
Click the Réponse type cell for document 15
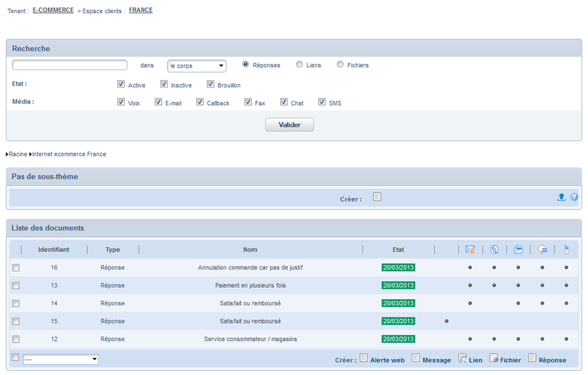pyautogui.click(x=112, y=321)
